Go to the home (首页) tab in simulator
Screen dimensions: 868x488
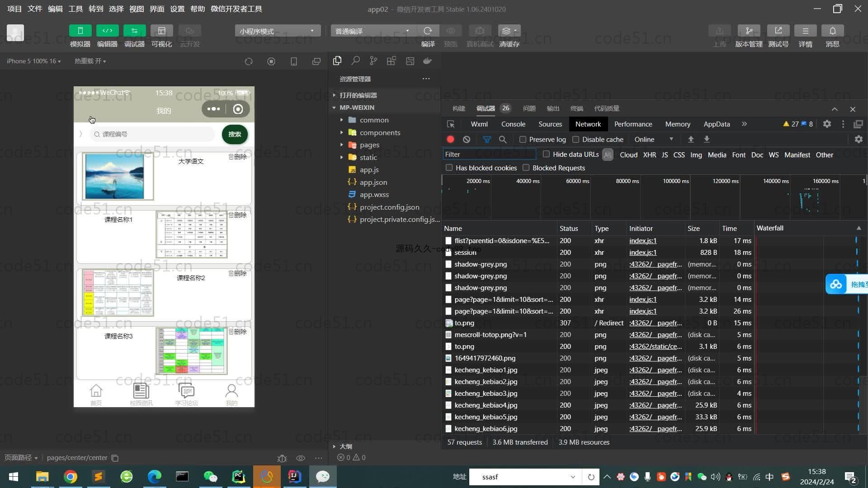(x=96, y=394)
